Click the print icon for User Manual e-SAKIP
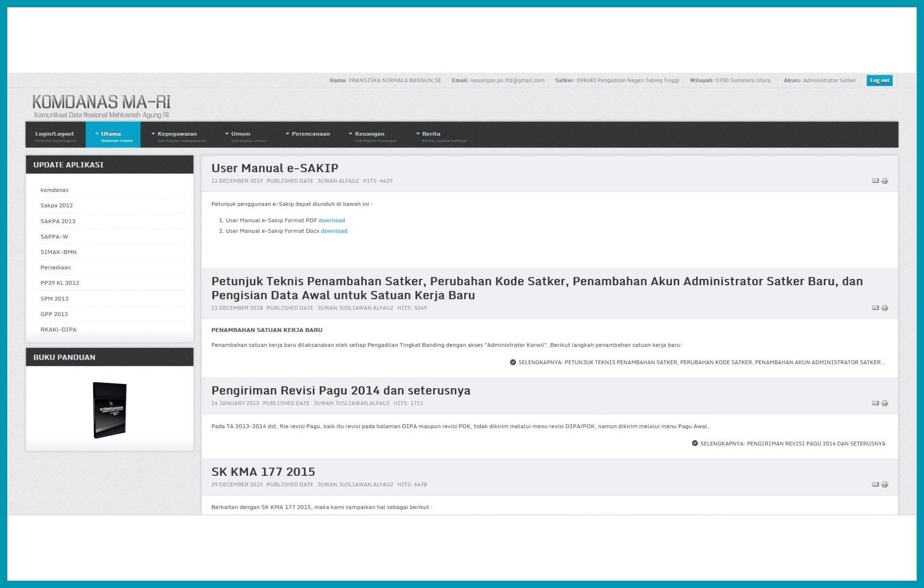This screenshot has height=588, width=924. coord(885,181)
